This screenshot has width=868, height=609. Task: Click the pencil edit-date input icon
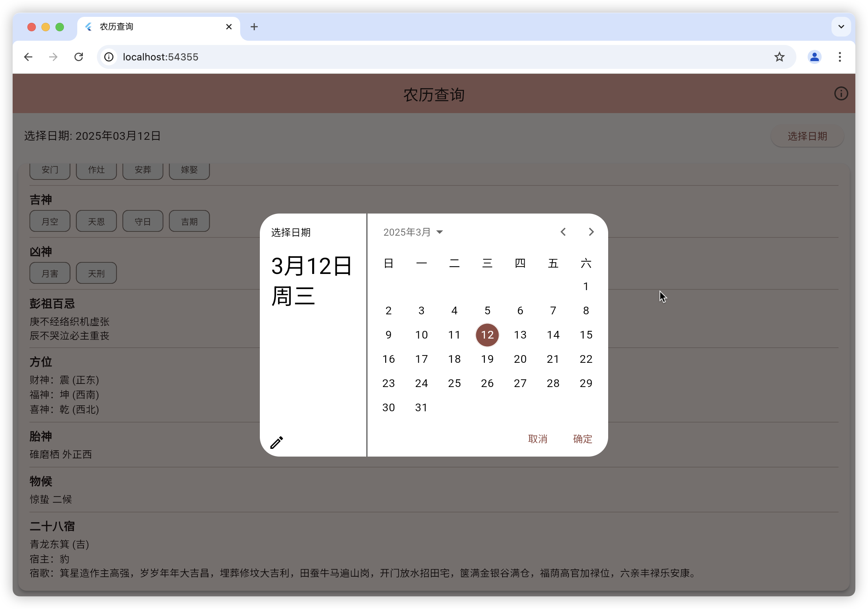click(x=276, y=442)
